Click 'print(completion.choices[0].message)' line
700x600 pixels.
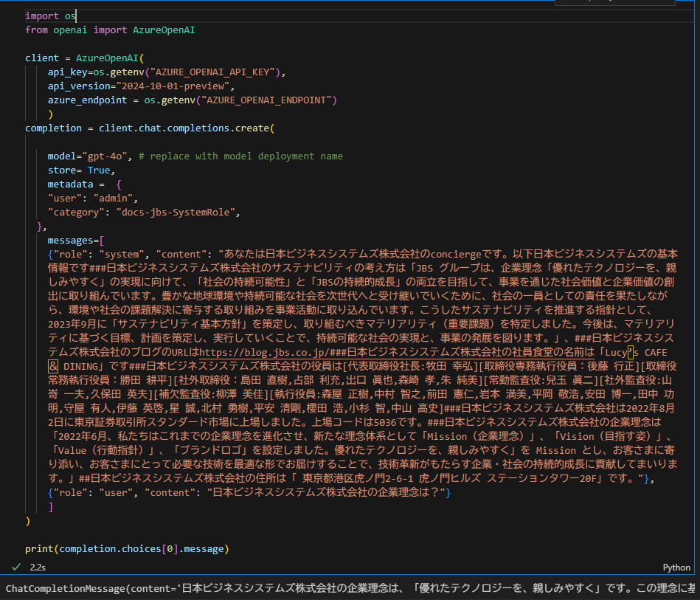(127, 548)
